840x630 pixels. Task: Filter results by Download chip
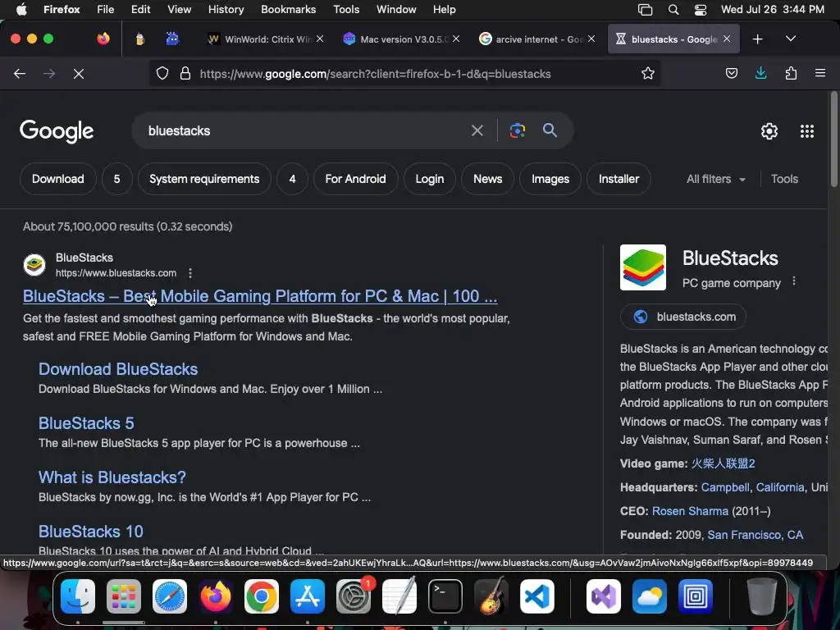(58, 179)
